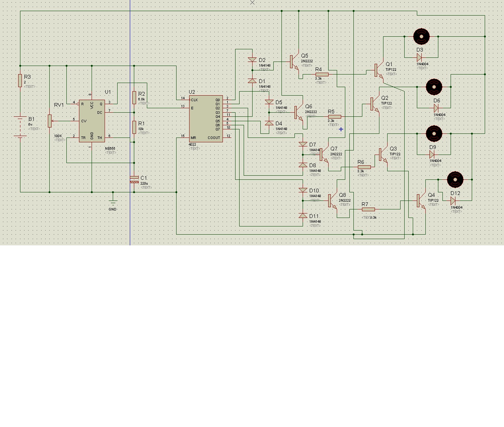Select flyback diode D3 1N4004

click(x=419, y=57)
